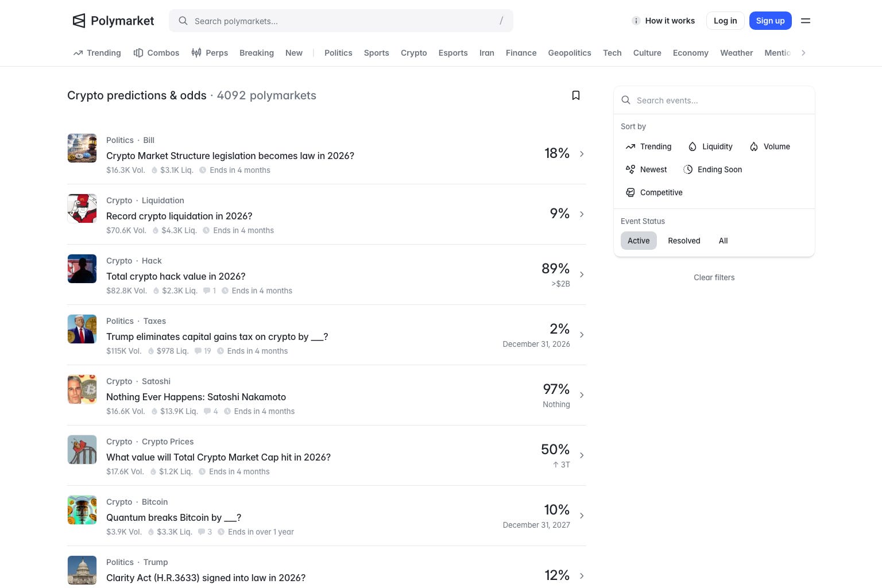The height and width of the screenshot is (588, 882).
Task: Switch to the Politics category tab
Action: click(x=338, y=53)
